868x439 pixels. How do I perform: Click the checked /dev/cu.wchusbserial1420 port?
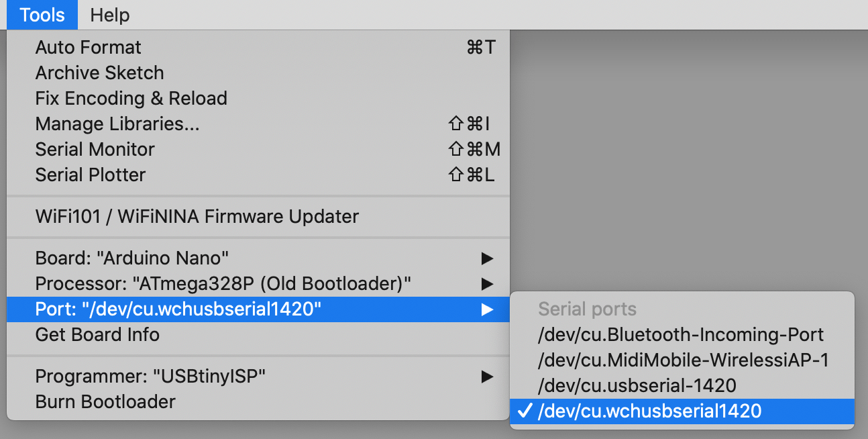(x=682, y=411)
